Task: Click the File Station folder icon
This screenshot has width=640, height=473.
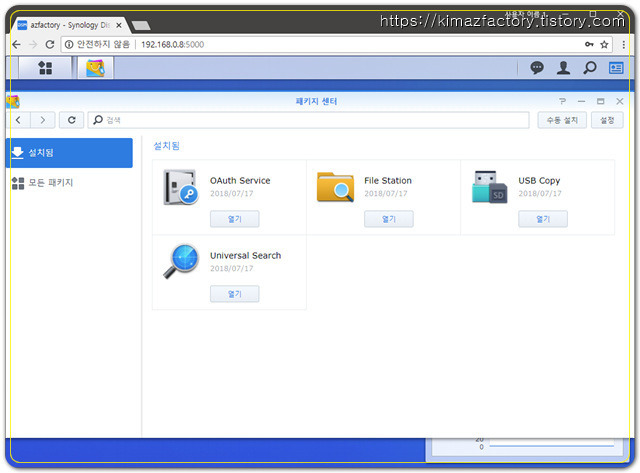Action: pos(335,187)
